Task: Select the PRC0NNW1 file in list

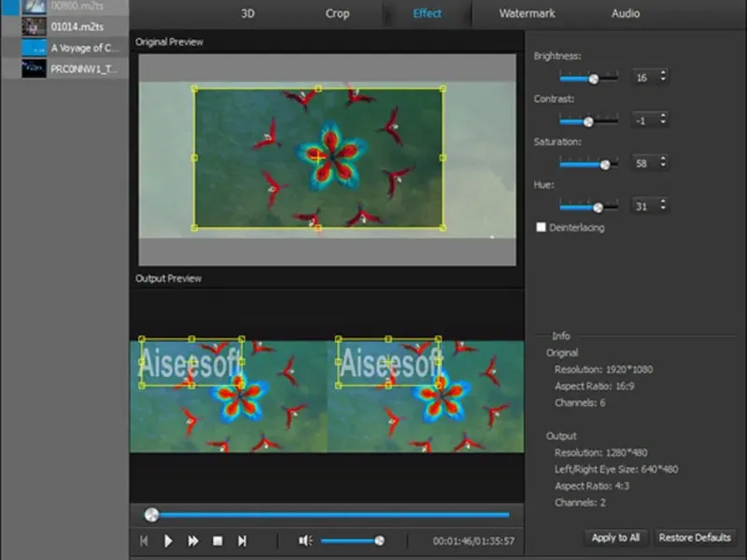Action: 84,68
